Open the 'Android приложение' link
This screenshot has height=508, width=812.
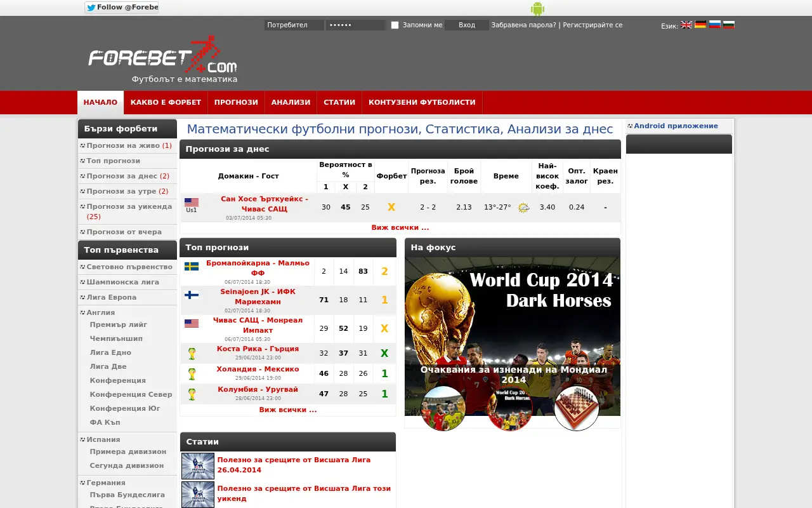(676, 126)
